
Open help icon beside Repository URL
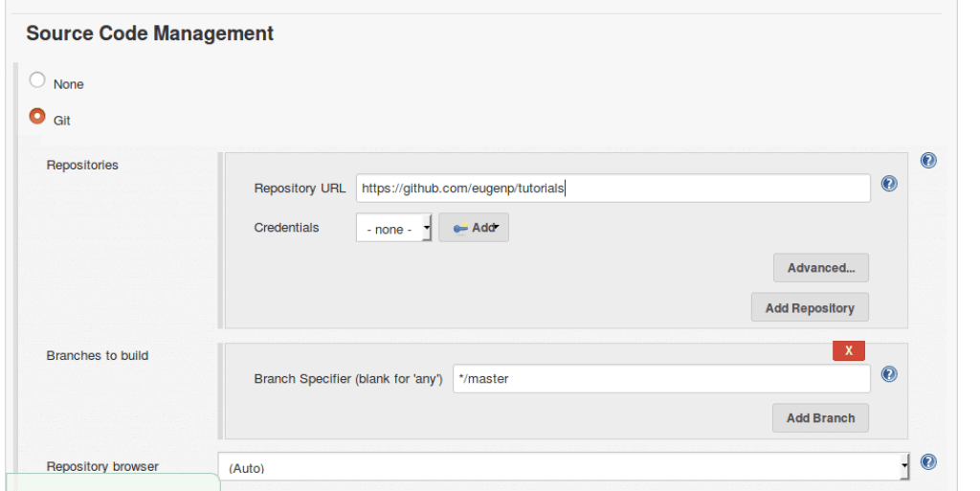pyautogui.click(x=889, y=184)
